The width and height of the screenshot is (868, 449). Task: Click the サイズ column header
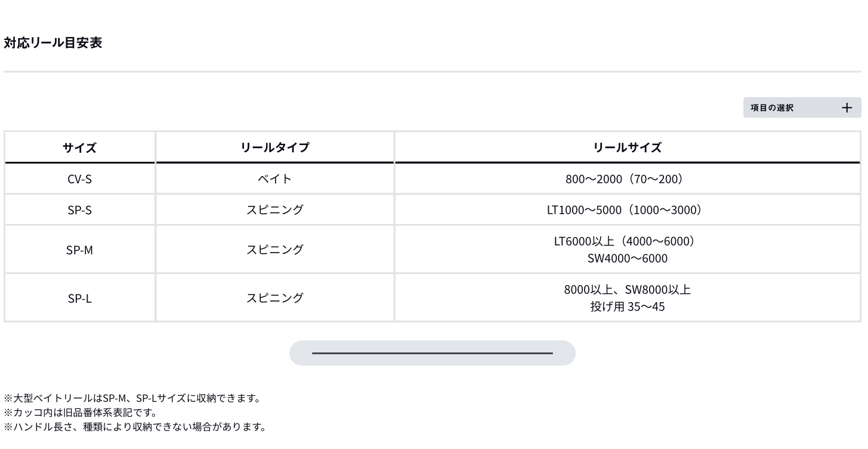click(79, 147)
